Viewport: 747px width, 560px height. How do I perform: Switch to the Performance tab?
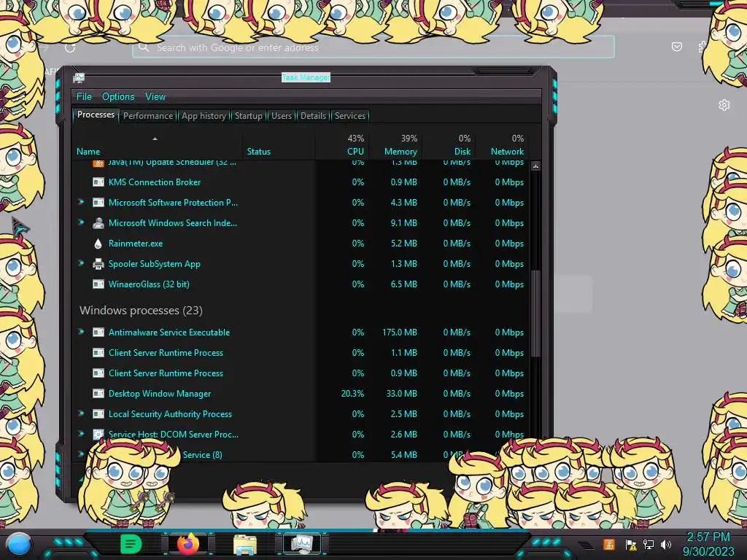(x=148, y=116)
